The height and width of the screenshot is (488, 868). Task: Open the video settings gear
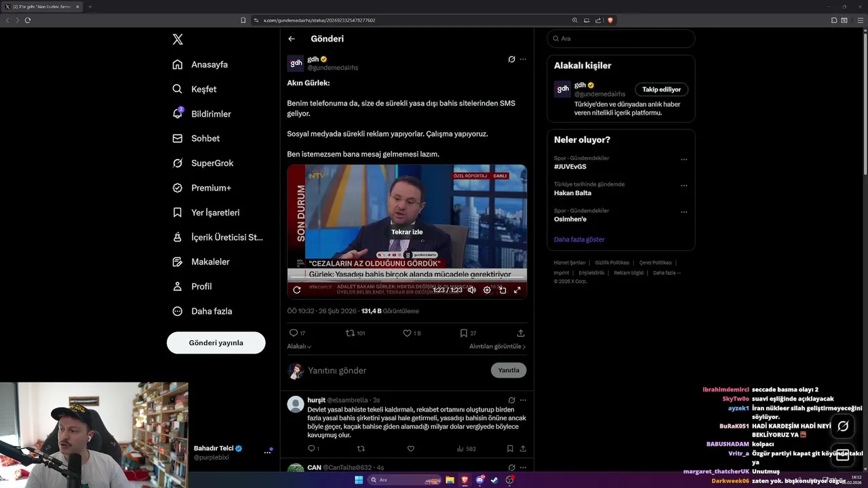click(487, 290)
